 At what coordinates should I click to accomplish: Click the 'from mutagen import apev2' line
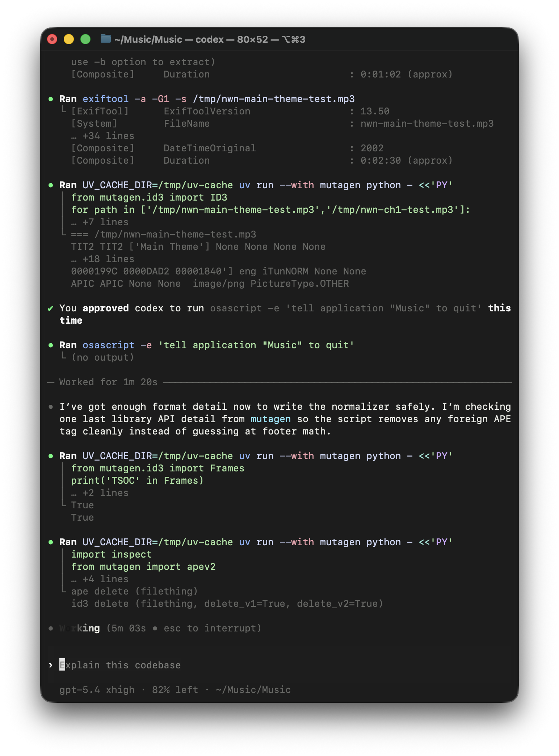(143, 567)
